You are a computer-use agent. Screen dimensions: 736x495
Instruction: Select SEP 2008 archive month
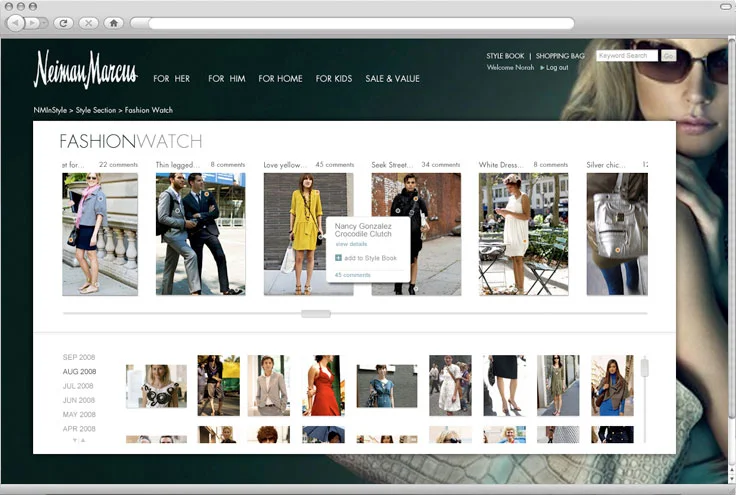click(x=79, y=357)
